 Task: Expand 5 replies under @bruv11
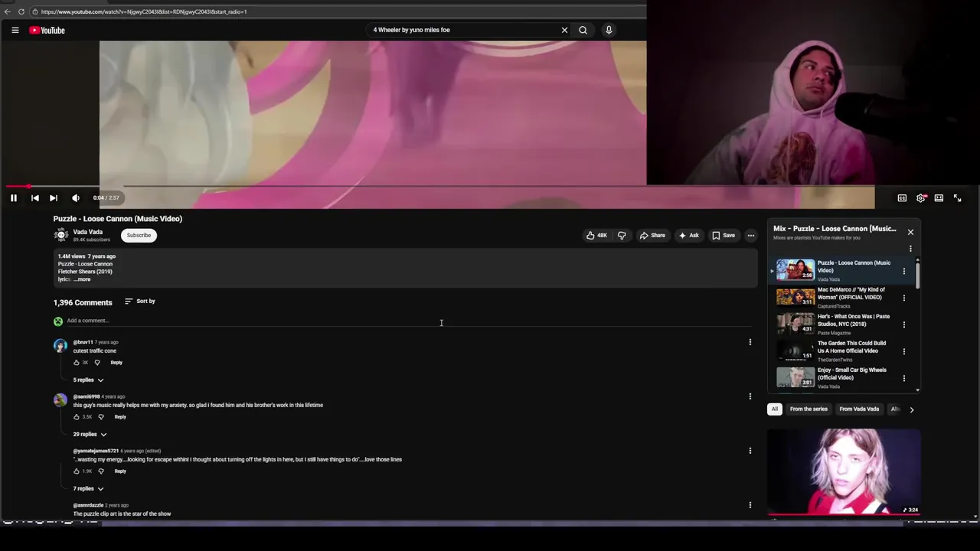88,380
